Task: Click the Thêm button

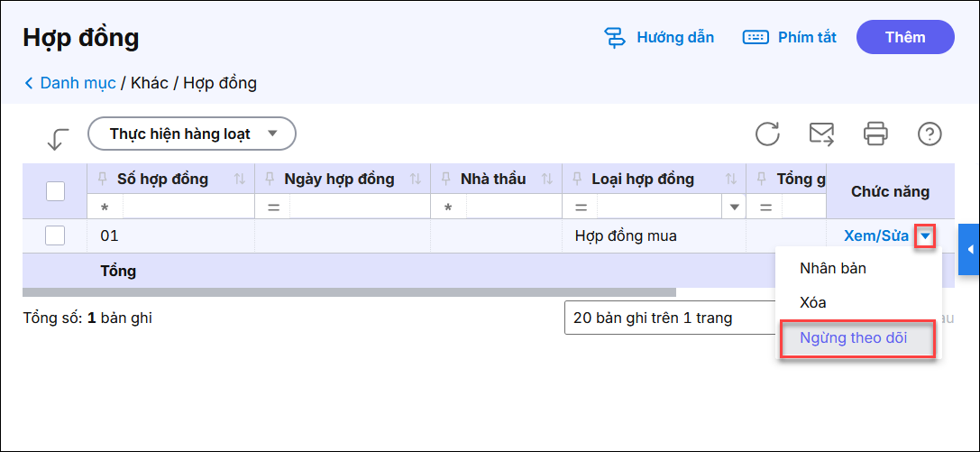Action: point(904,37)
